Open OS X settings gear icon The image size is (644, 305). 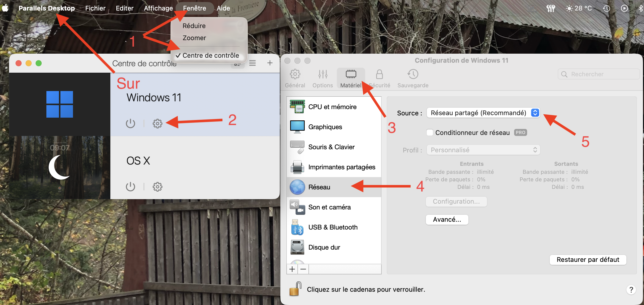pos(157,187)
